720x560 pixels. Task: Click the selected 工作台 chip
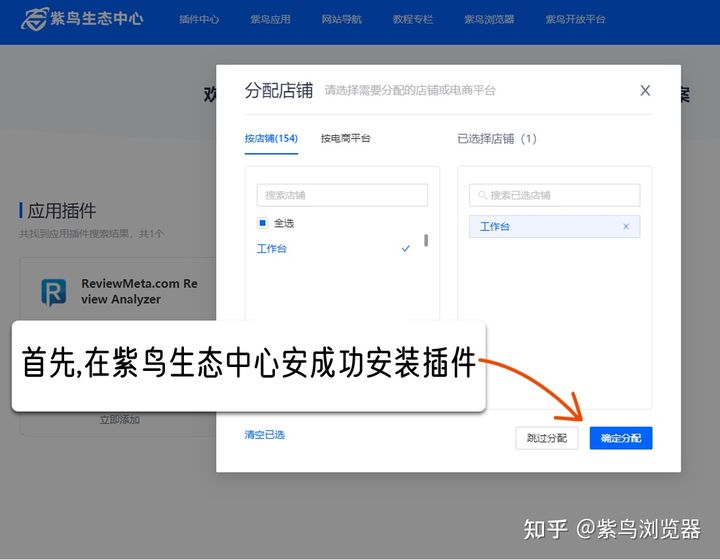click(x=554, y=226)
